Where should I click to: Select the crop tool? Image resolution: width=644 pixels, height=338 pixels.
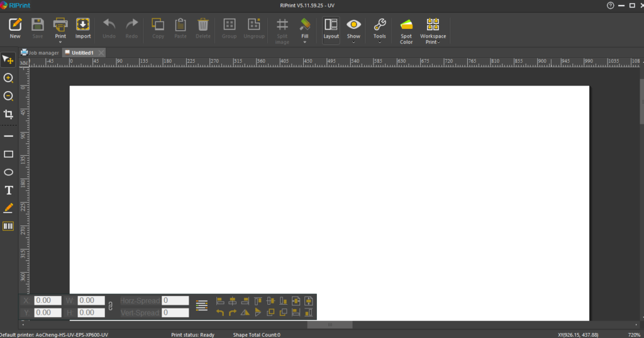pyautogui.click(x=8, y=114)
